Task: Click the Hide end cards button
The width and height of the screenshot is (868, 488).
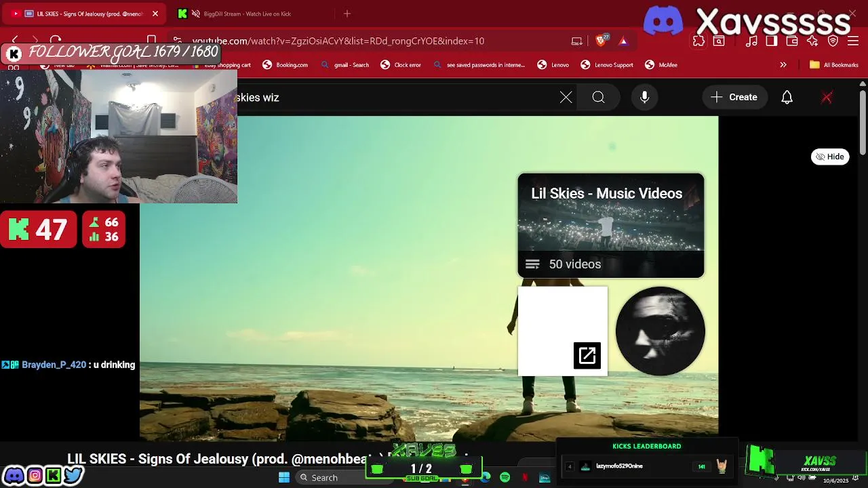Action: pos(830,157)
